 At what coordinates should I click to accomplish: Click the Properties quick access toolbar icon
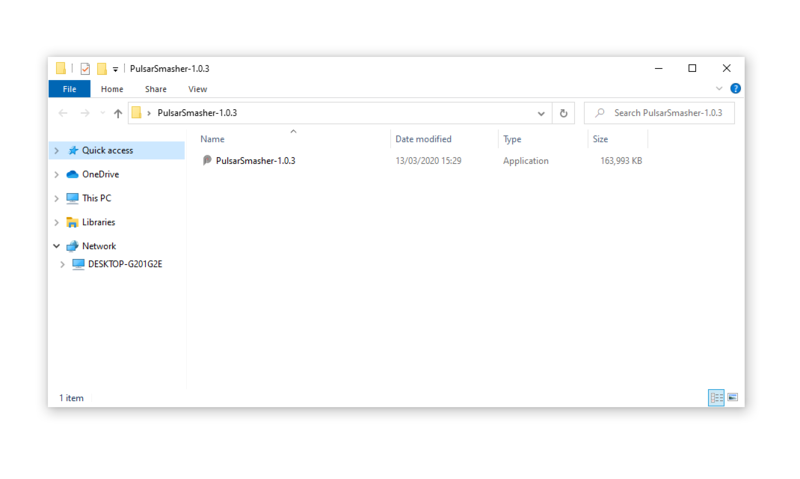click(85, 68)
